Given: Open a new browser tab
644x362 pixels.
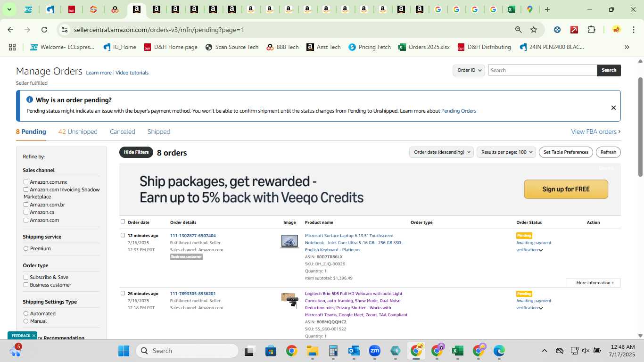Looking at the screenshot, I should [x=547, y=9].
